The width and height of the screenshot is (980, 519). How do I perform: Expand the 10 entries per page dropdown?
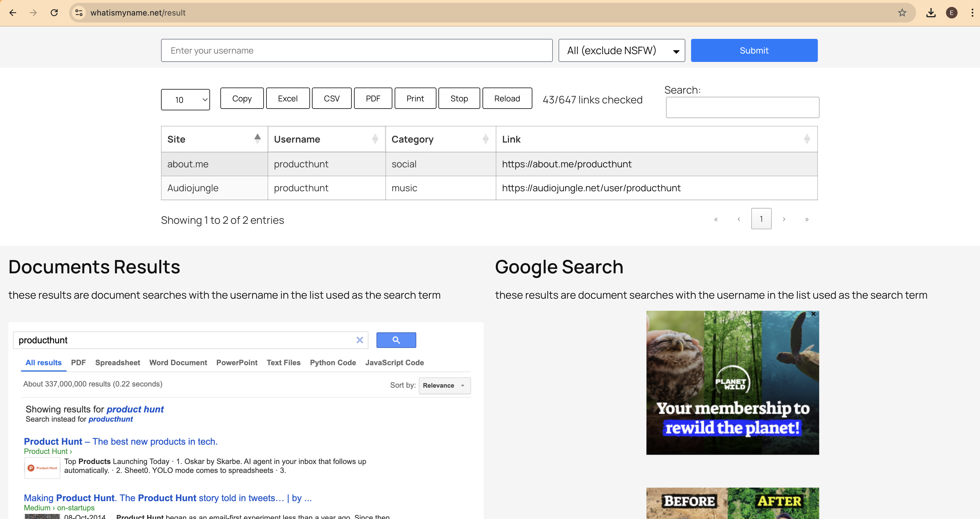[185, 100]
